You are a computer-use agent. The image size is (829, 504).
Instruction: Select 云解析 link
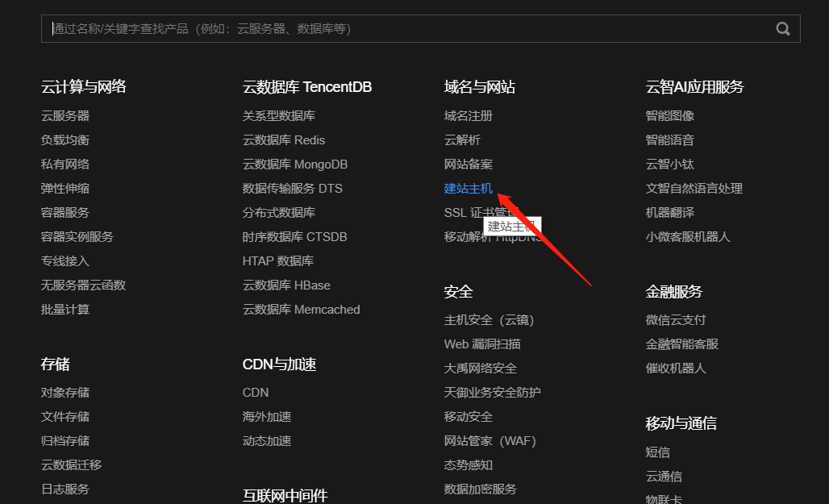point(462,140)
